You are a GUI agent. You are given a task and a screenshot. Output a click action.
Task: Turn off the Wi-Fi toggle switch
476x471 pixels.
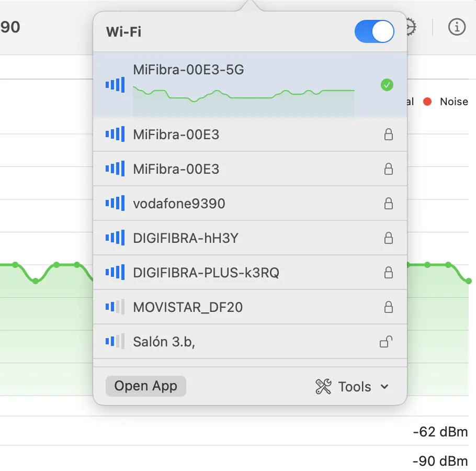click(x=374, y=31)
